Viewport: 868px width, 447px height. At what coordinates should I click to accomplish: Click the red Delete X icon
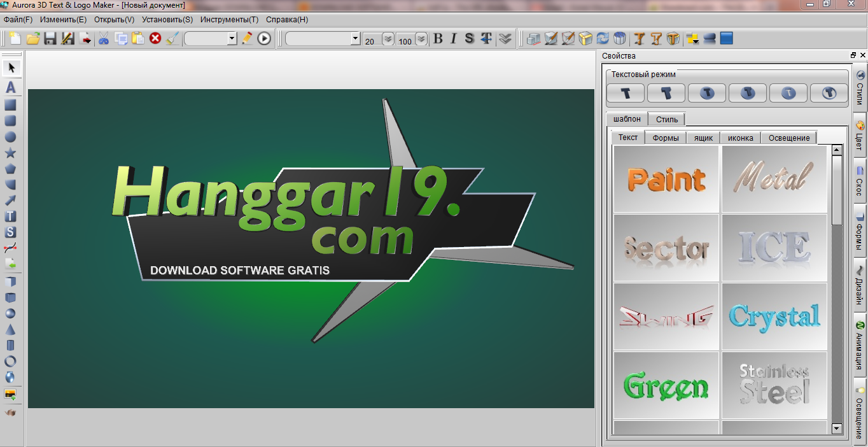tap(155, 39)
